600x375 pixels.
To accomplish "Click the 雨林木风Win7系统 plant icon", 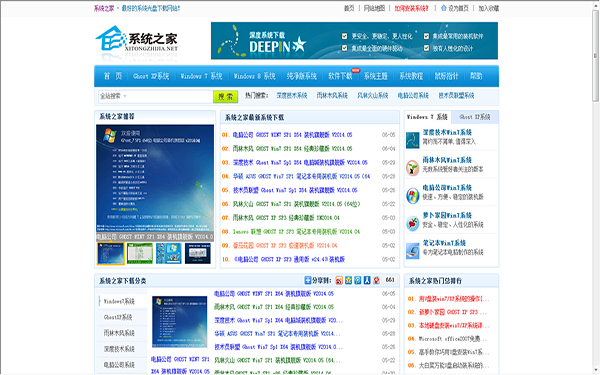I will point(412,168).
